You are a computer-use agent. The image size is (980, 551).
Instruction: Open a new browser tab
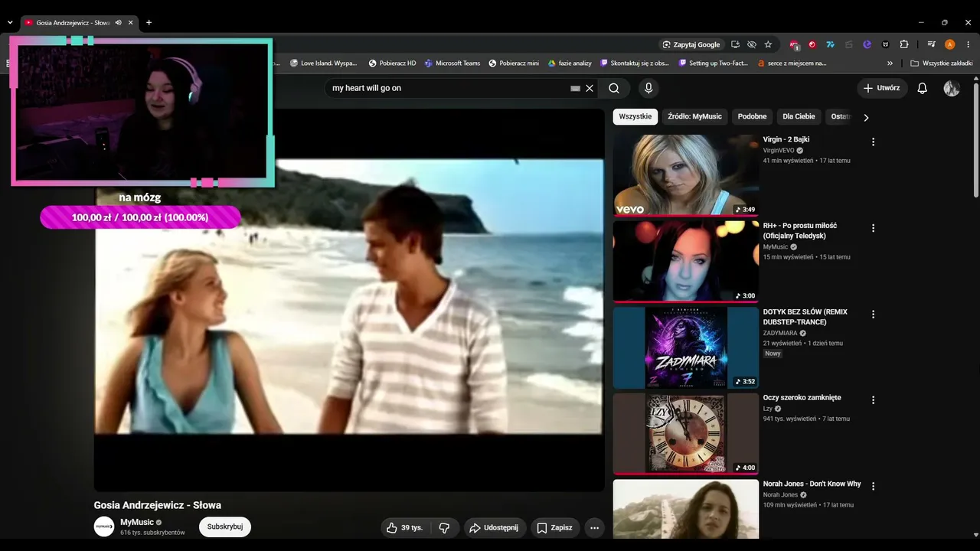[x=149, y=23]
